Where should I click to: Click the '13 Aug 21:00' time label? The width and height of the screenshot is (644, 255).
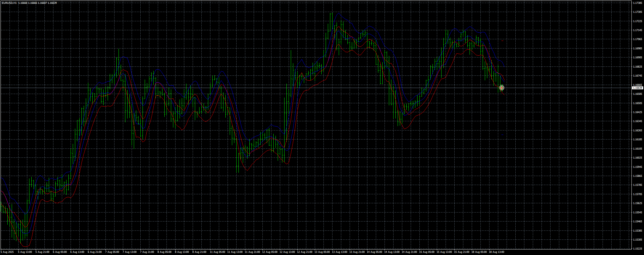pyautogui.click(x=357, y=252)
